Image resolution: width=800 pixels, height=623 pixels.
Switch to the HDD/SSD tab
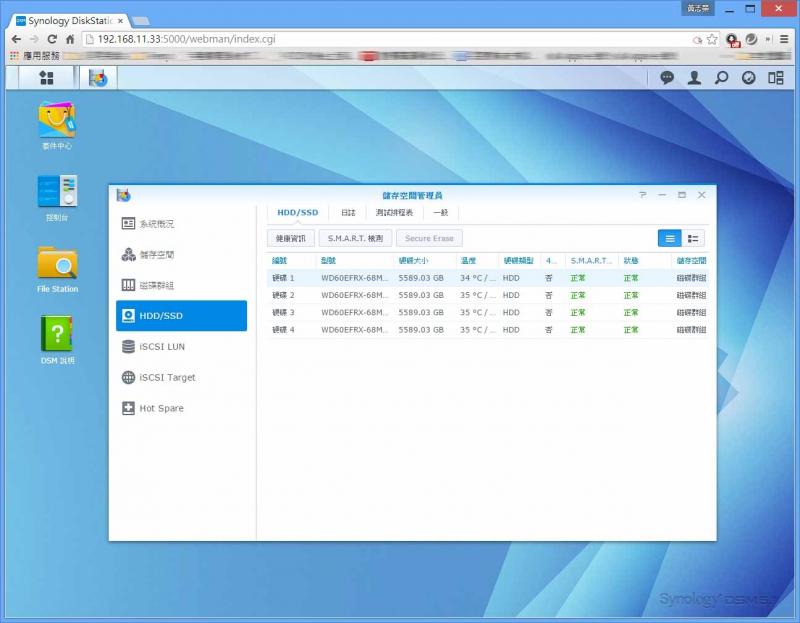tap(298, 213)
